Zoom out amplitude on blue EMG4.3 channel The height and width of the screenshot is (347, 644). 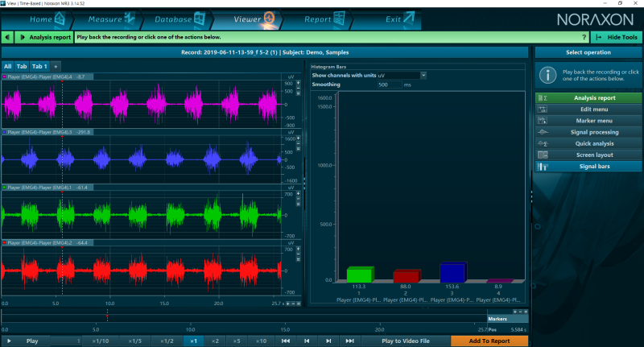(x=298, y=143)
